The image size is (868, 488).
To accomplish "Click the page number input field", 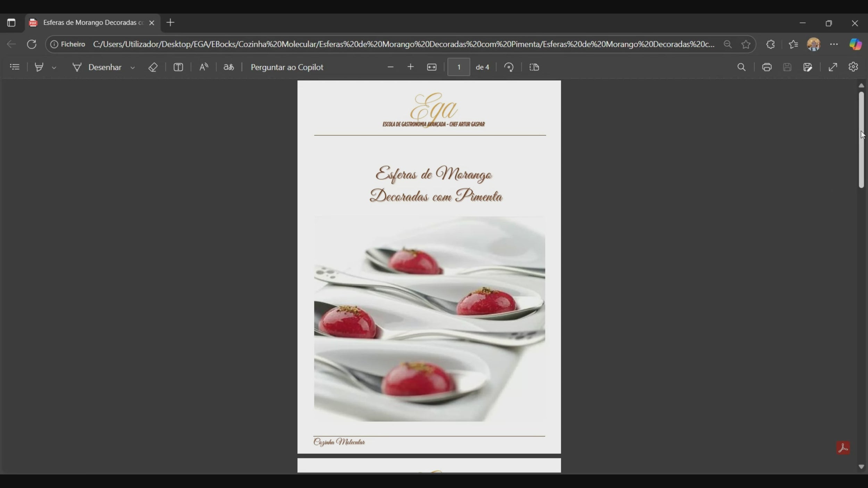I will [459, 67].
